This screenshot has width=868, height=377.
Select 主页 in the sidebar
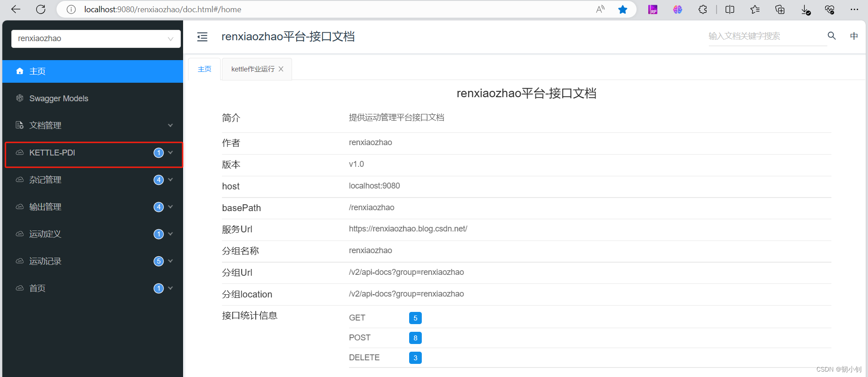tap(93, 71)
